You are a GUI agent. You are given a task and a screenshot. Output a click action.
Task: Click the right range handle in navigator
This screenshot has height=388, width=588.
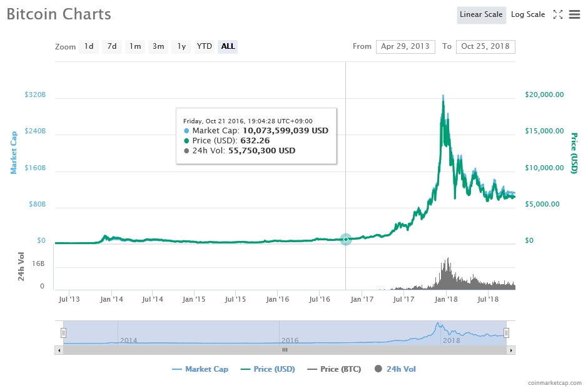507,333
